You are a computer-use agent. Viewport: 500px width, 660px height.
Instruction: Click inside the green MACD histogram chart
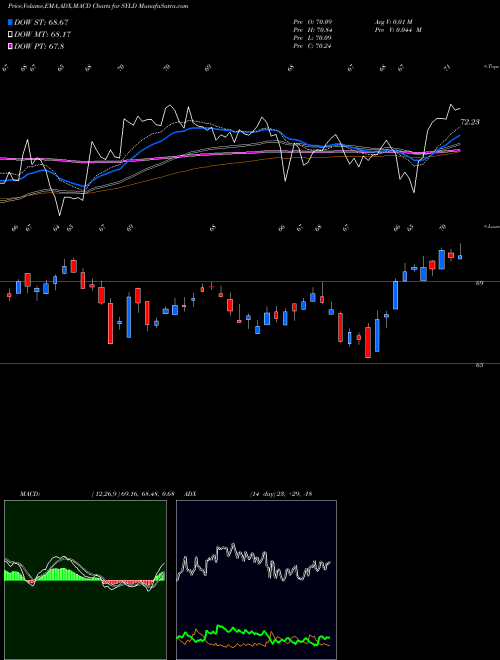point(85,580)
